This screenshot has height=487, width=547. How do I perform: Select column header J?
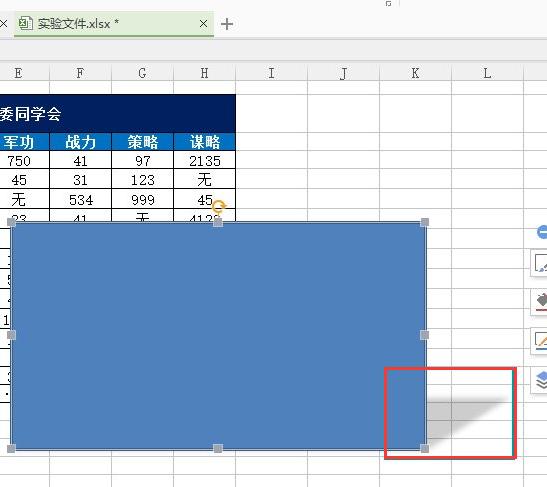[343, 73]
